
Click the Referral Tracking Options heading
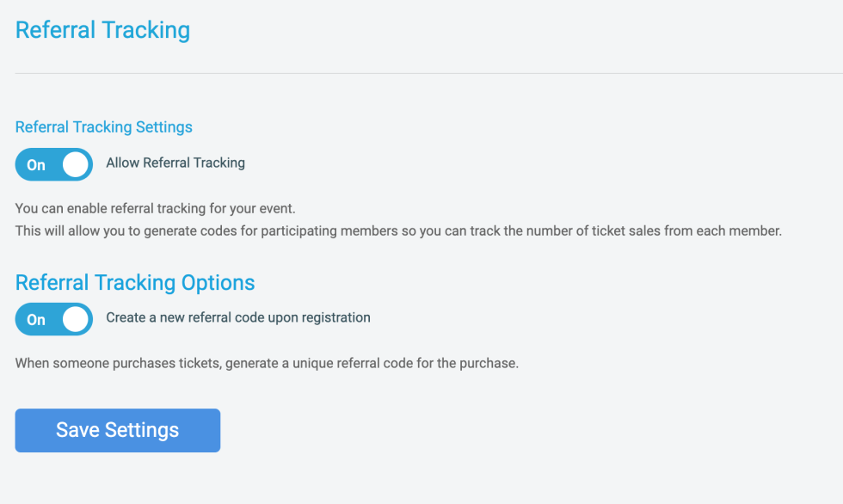[x=135, y=283]
